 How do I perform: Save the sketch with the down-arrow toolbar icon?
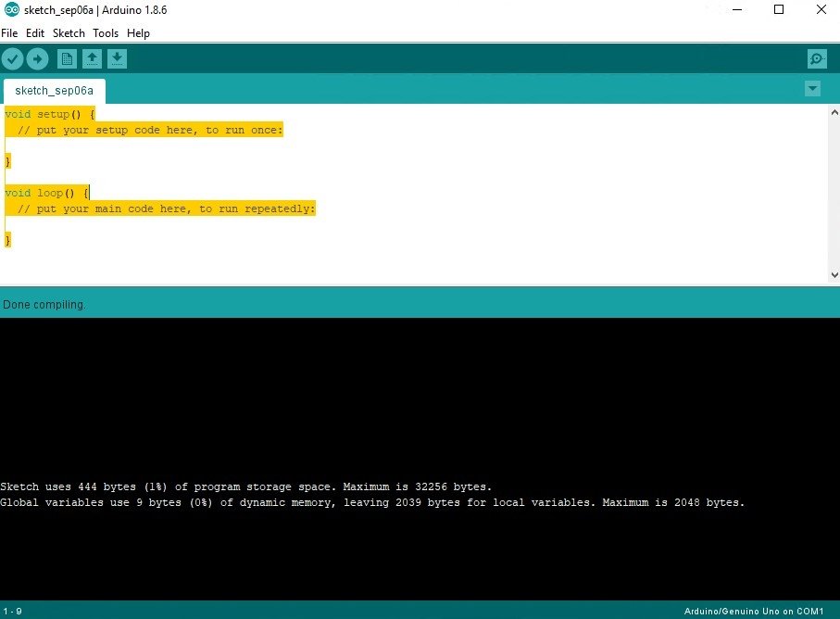[117, 58]
